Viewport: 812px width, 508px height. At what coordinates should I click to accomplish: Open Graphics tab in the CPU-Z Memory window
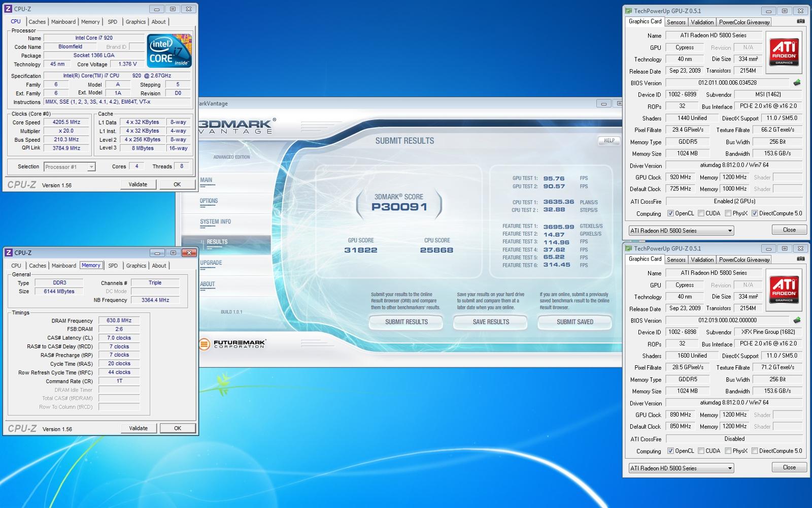[x=136, y=266]
